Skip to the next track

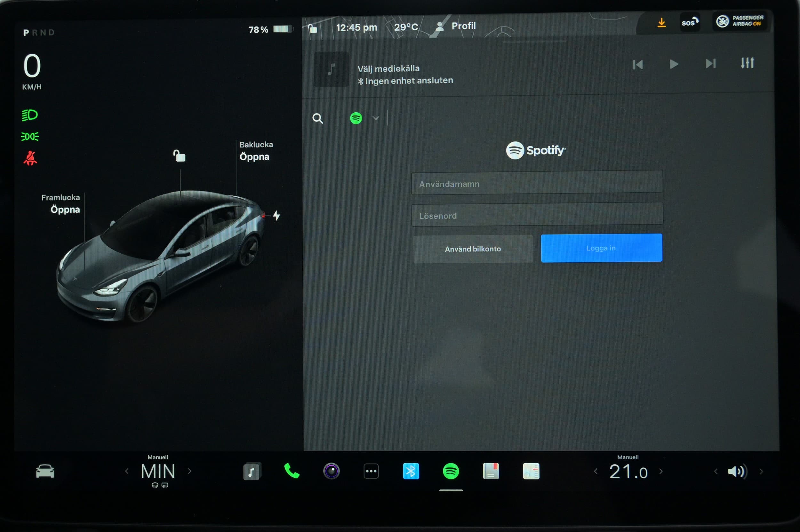(710, 63)
